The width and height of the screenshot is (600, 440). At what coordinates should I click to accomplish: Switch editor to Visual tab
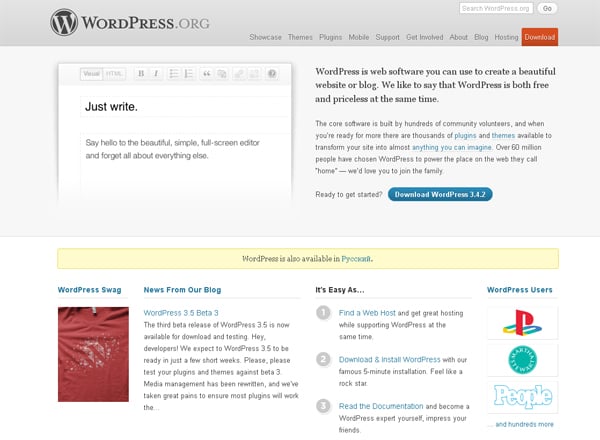tap(91, 74)
